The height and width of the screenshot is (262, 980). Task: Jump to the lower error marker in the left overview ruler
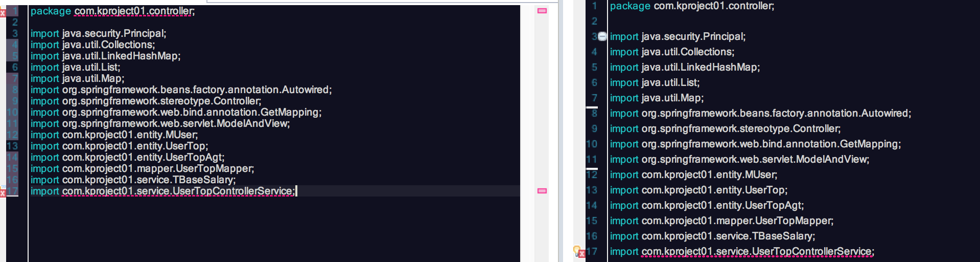point(542,191)
